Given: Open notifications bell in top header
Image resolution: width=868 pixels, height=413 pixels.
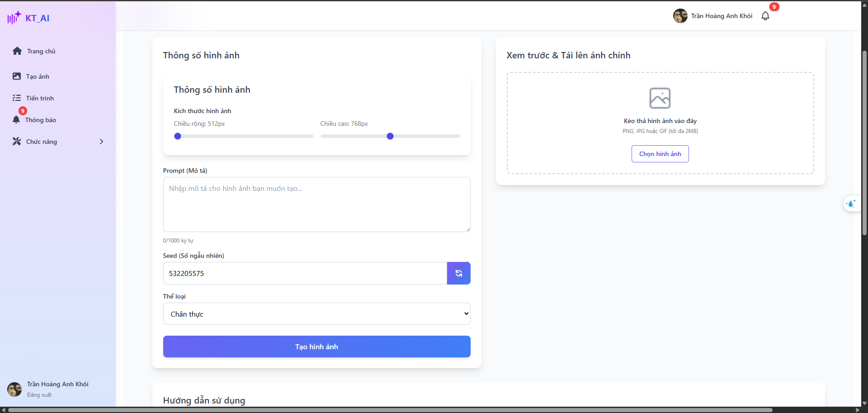Looking at the screenshot, I should coord(765,16).
